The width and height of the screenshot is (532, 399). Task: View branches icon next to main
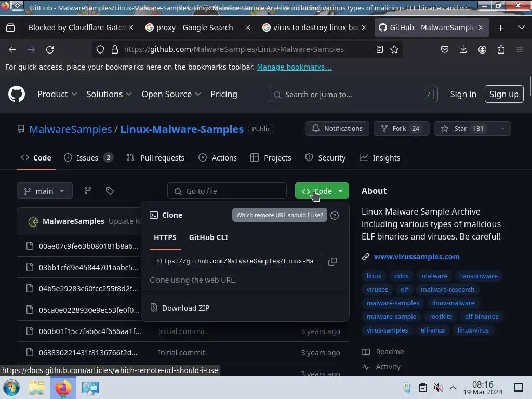87,191
